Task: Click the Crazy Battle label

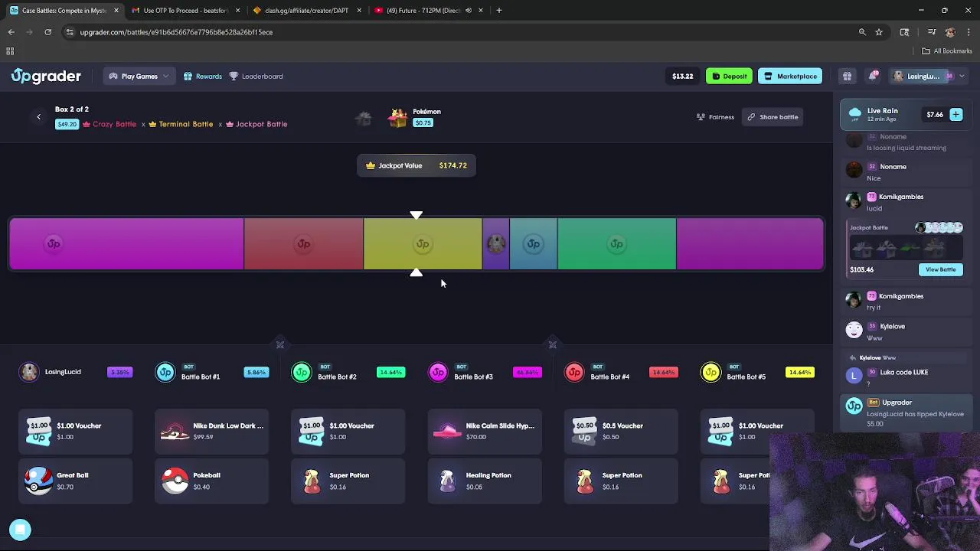Action: [114, 124]
